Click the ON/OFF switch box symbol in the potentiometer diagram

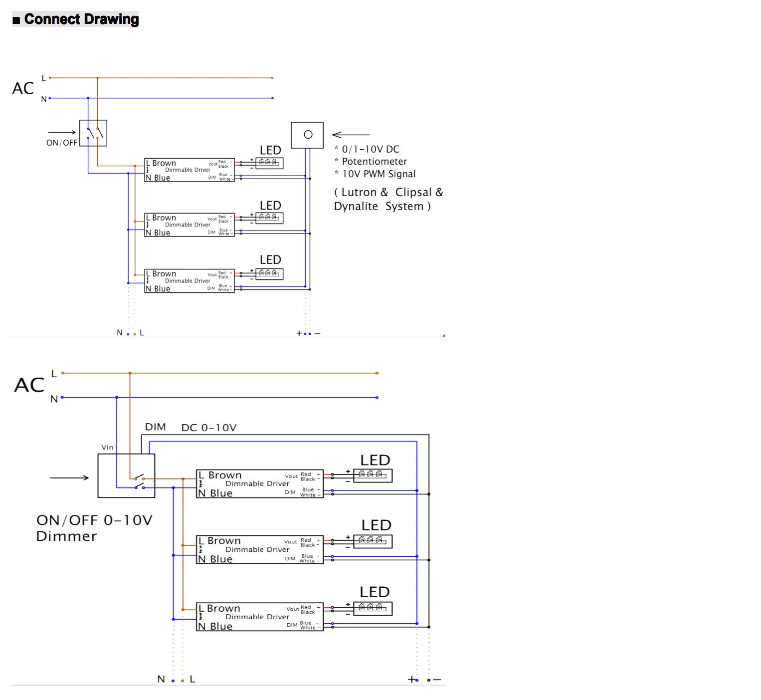(93, 133)
